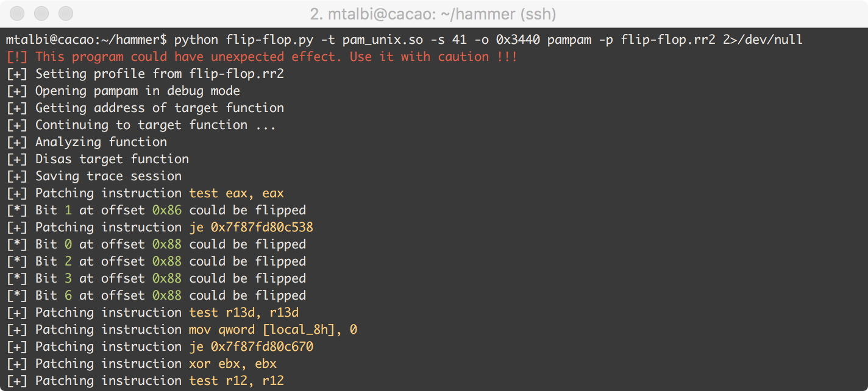Click the 'Opening pampam in debug mode' line
This screenshot has width=868, height=391.
[123, 91]
